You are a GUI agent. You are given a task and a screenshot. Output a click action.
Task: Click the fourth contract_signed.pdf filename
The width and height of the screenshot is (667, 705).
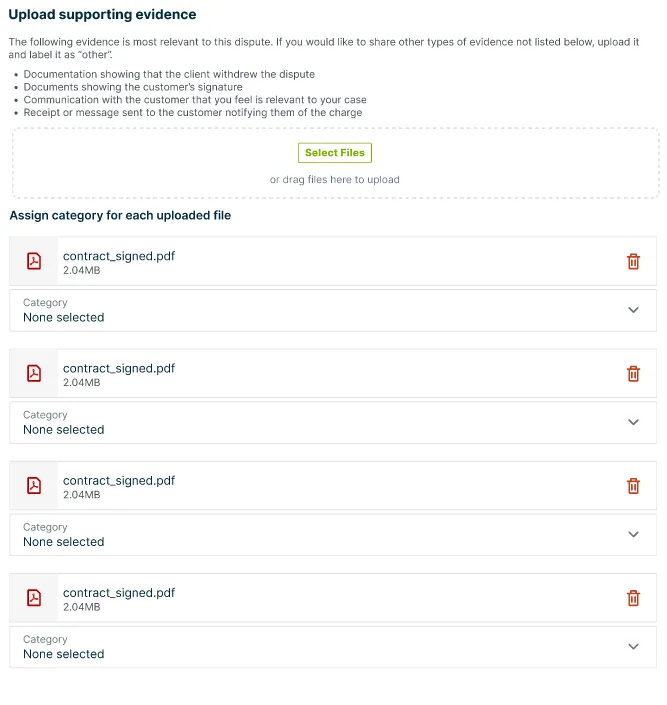[119, 593]
